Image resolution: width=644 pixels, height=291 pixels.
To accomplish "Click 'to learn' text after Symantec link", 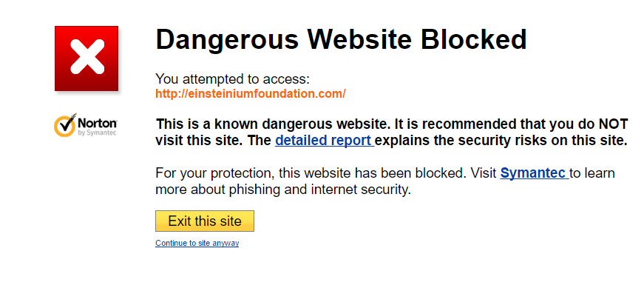I will coord(592,173).
